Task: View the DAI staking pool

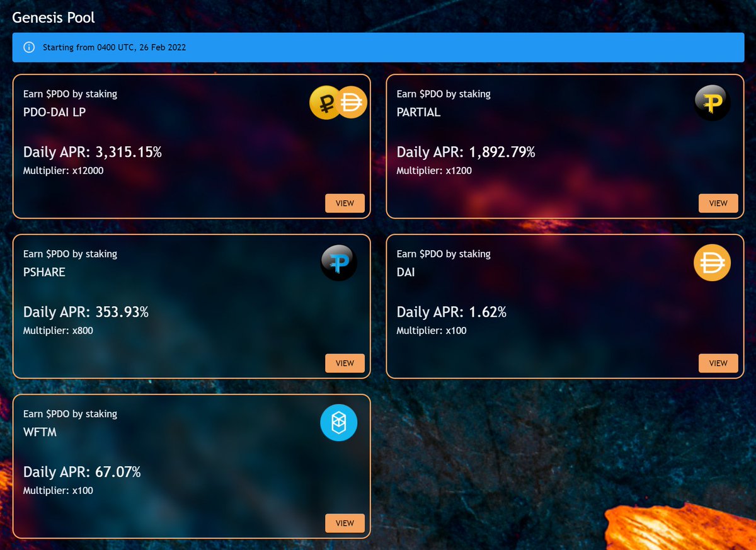Action: 718,364
